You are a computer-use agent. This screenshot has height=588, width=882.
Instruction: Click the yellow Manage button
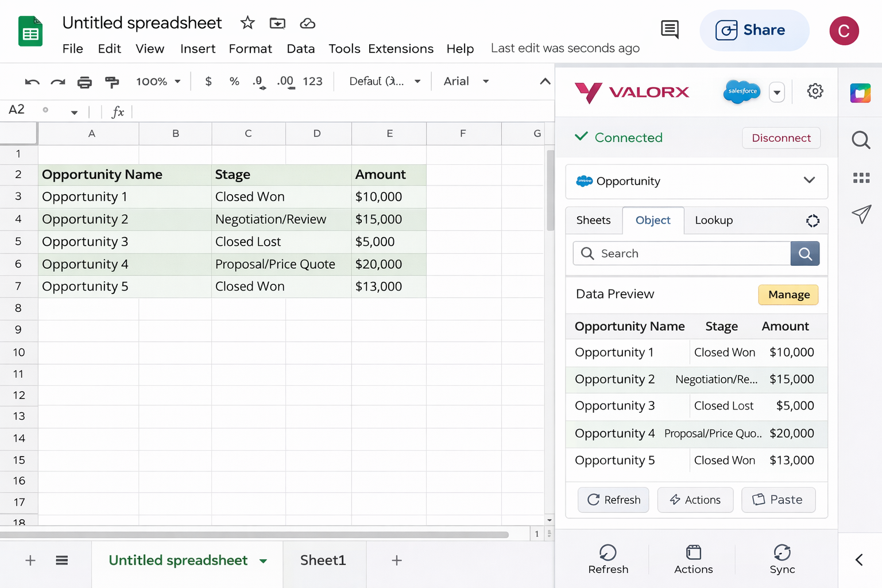point(788,295)
